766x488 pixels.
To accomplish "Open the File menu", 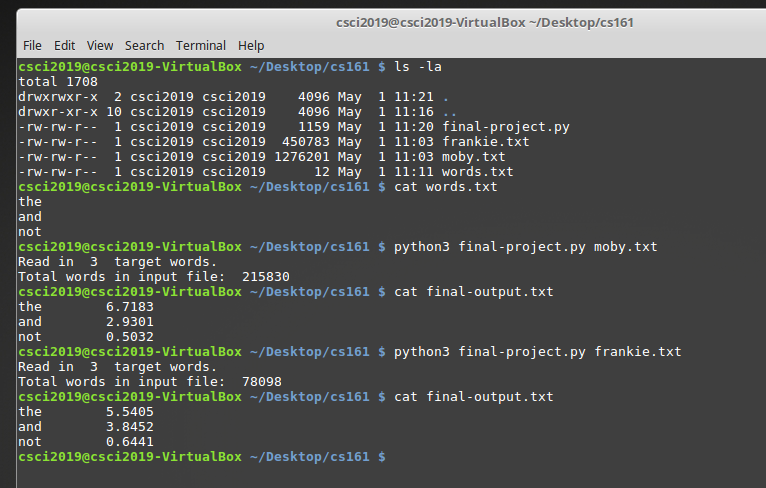I will pos(32,45).
